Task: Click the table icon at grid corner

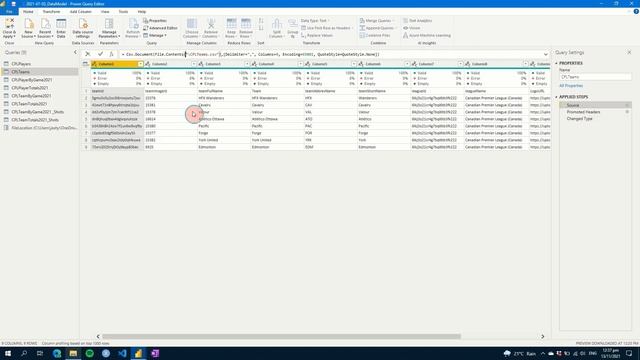Action: pyautogui.click(x=85, y=64)
